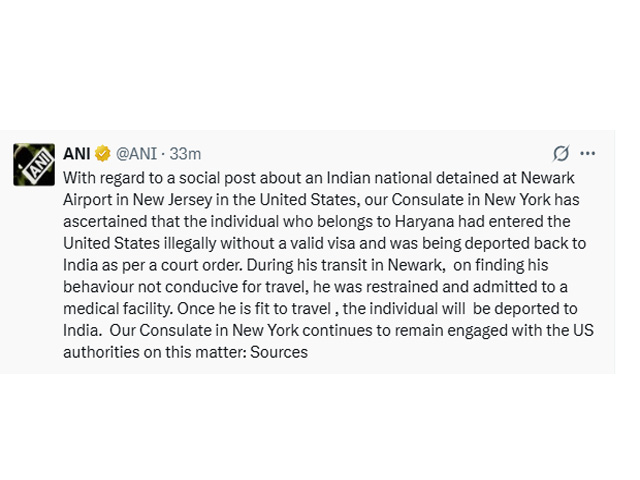Click the gold verified badge next to ANI
This screenshot has width=640, height=480.
tap(101, 153)
